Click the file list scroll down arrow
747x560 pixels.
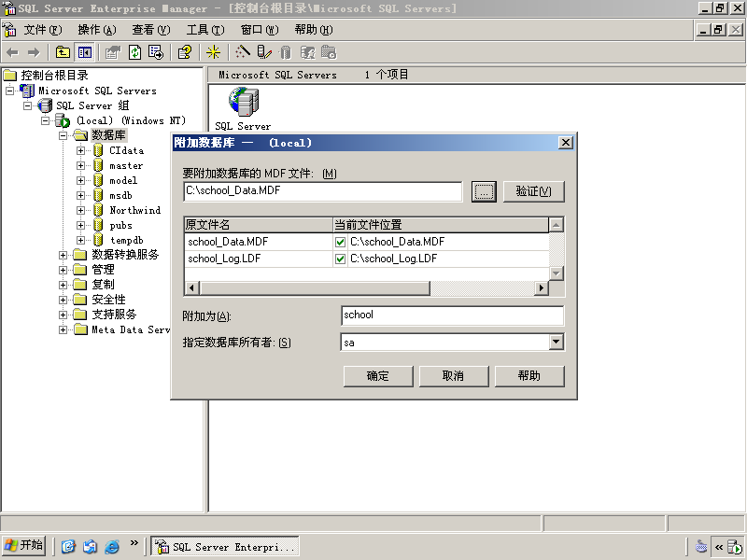[557, 273]
